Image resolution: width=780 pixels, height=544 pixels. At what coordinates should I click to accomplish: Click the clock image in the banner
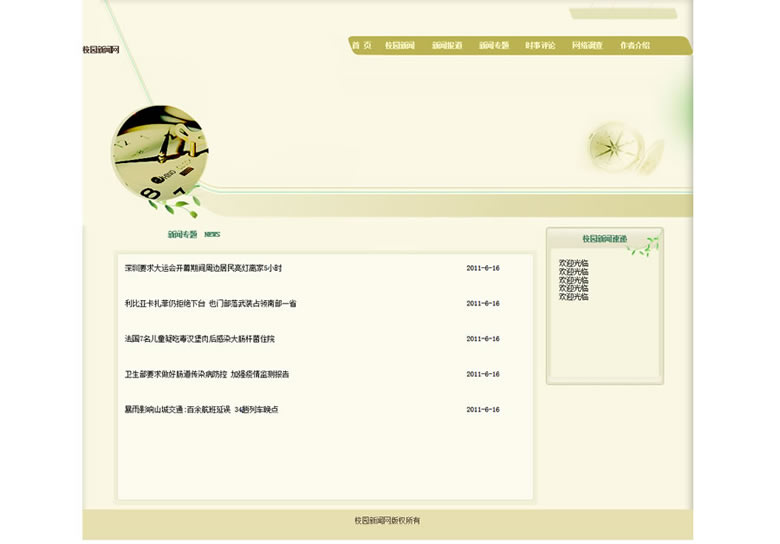[160, 153]
